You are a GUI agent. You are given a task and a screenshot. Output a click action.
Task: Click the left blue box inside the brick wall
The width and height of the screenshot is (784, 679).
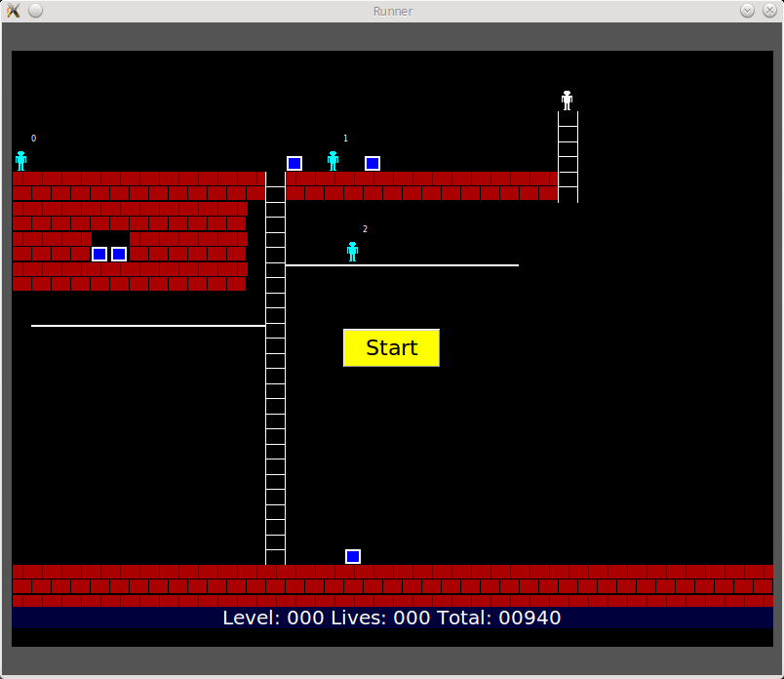[x=99, y=255]
